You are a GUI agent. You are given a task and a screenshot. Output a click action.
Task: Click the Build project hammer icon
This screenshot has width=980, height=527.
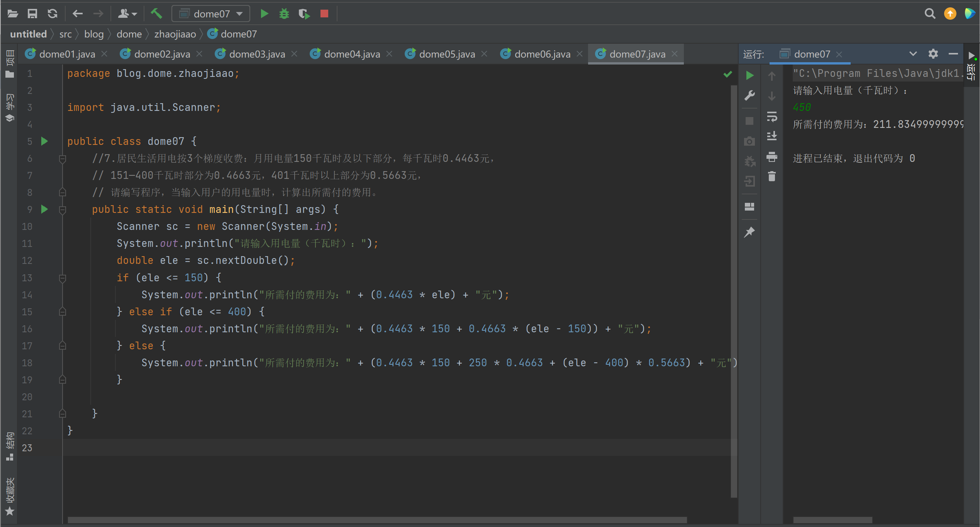click(x=156, y=14)
